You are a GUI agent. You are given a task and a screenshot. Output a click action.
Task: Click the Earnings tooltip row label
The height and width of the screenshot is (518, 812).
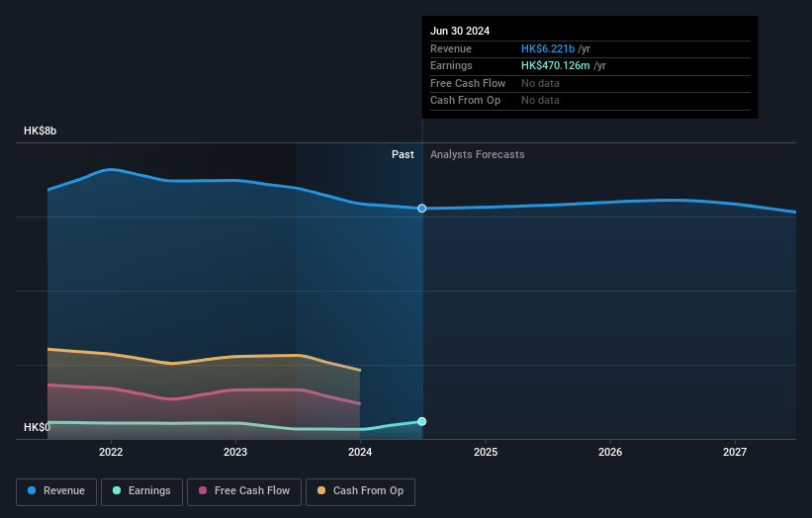coord(451,65)
